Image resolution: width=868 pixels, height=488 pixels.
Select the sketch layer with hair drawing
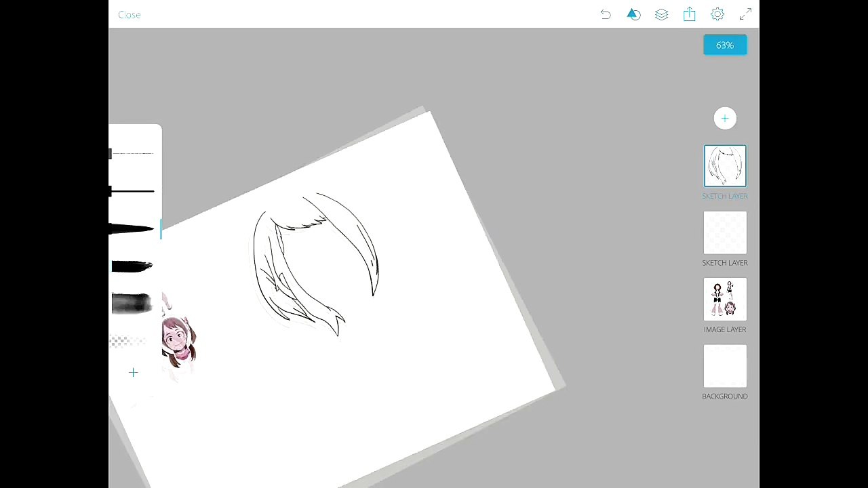tap(725, 165)
